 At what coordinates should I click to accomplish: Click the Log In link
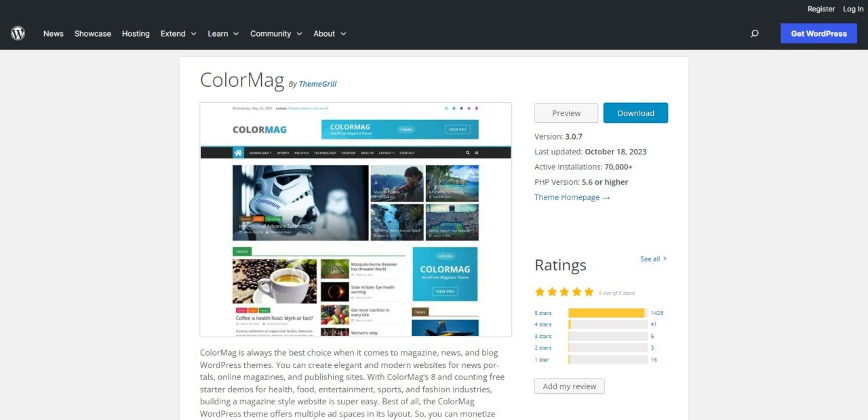(853, 9)
